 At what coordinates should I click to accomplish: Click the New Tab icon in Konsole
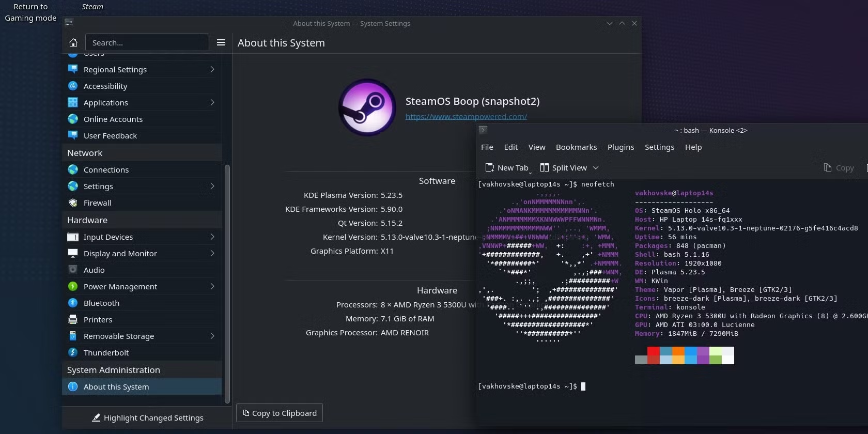(x=490, y=167)
